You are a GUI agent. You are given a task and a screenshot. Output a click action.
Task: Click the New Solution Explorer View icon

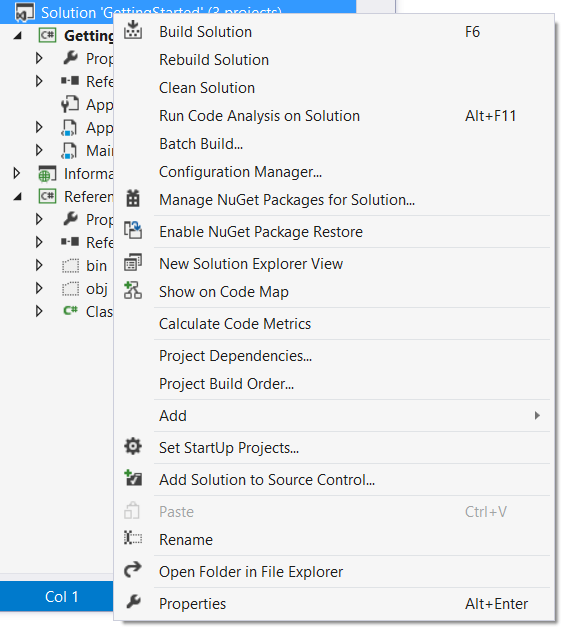pos(133,262)
